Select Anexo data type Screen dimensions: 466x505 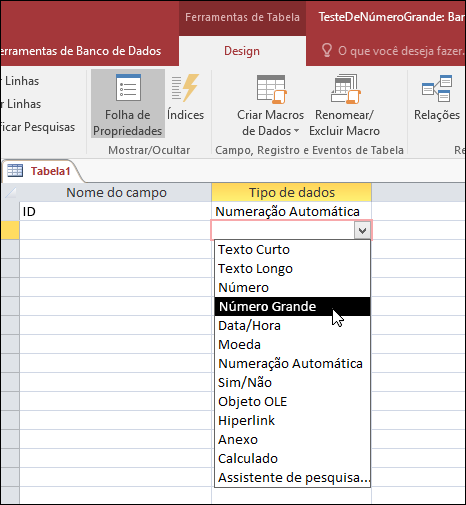coord(292,439)
